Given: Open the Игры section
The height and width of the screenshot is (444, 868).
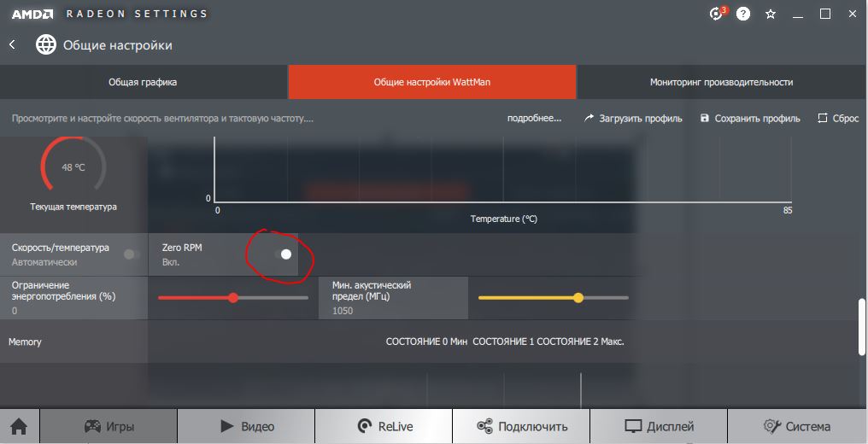Looking at the screenshot, I should tap(108, 426).
